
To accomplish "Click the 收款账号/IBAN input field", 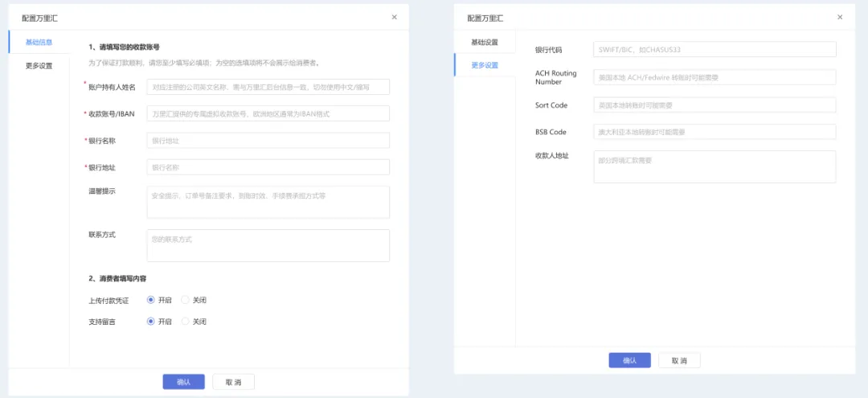I will pos(268,113).
